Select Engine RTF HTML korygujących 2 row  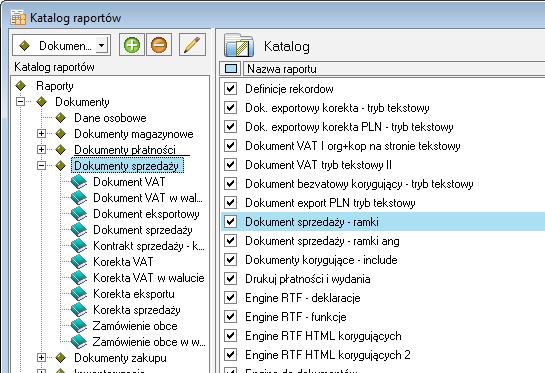[382, 355]
